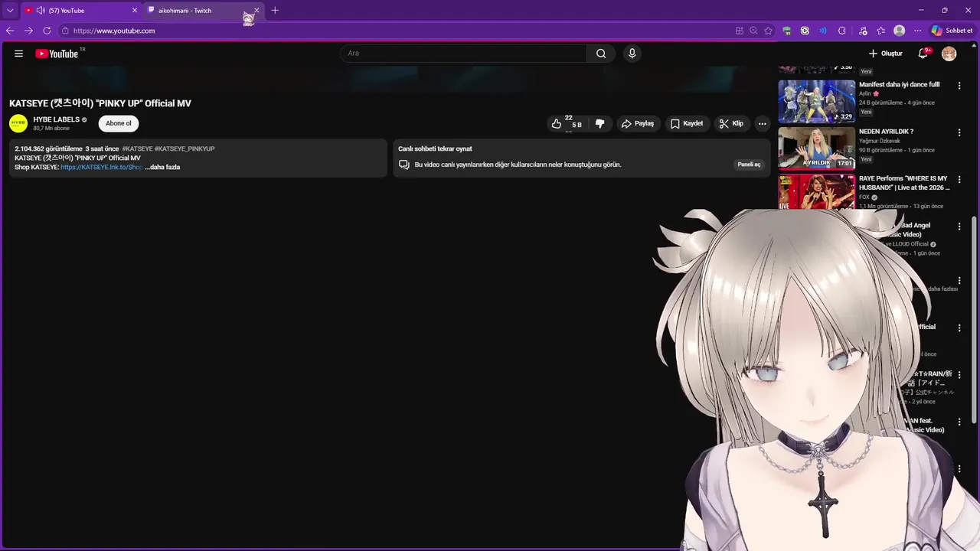Click the Abone ol subscribe button
The height and width of the screenshot is (551, 980).
click(x=119, y=123)
